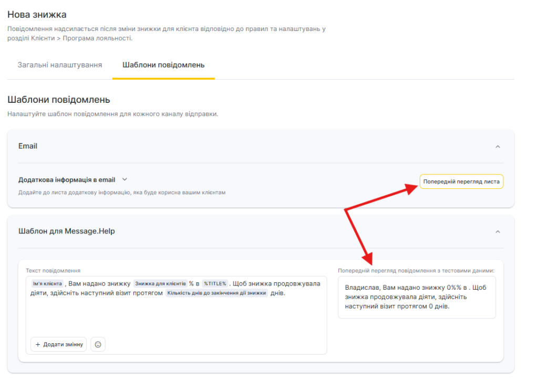Click the 'Нова знижка' page heading

pos(37,15)
